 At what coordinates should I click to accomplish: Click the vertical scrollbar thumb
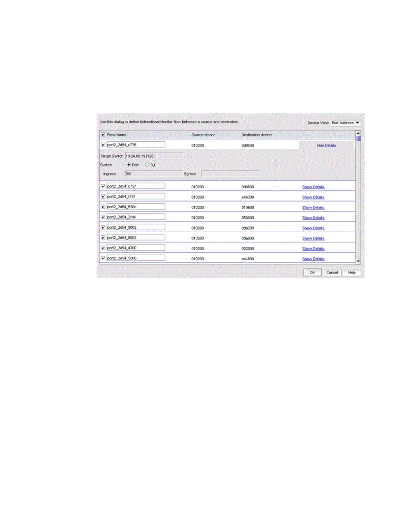click(x=358, y=139)
